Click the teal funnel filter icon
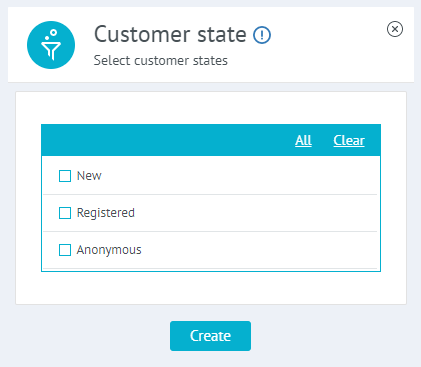The height and width of the screenshot is (367, 421). point(51,45)
